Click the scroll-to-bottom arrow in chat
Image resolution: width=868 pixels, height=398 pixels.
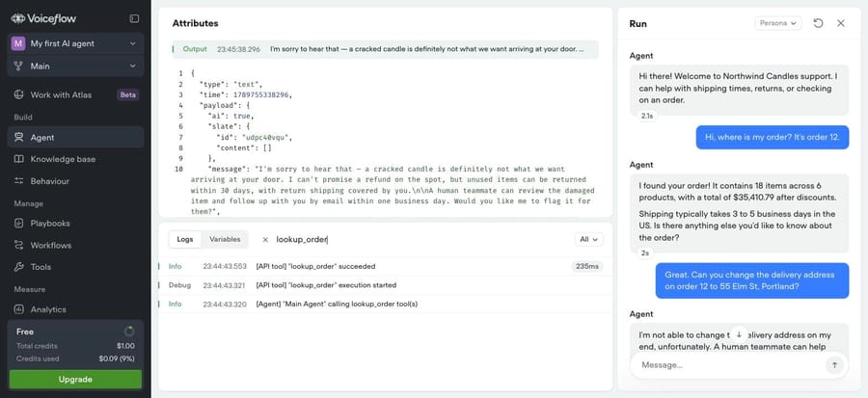point(739,335)
